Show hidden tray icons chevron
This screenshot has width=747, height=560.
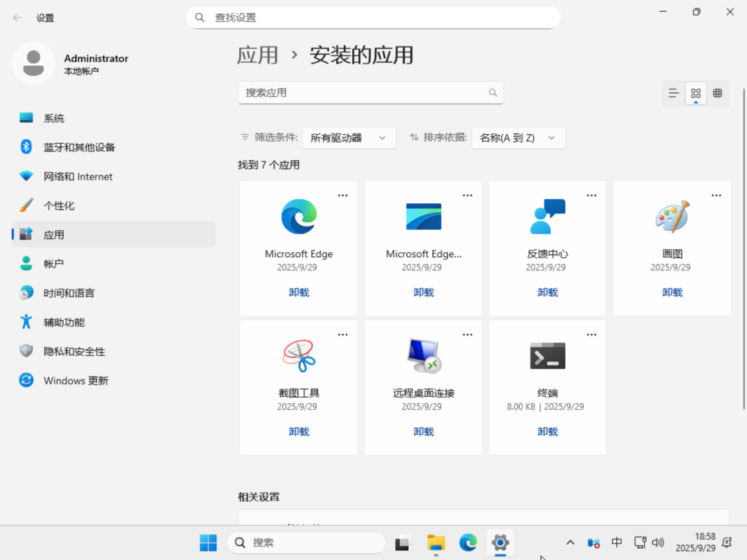(x=570, y=543)
